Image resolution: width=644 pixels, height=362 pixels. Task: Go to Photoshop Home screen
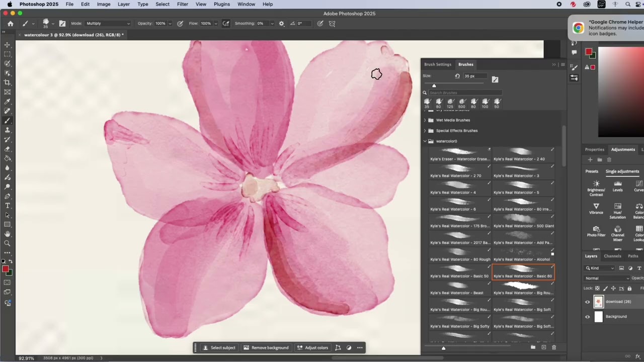click(10, 23)
